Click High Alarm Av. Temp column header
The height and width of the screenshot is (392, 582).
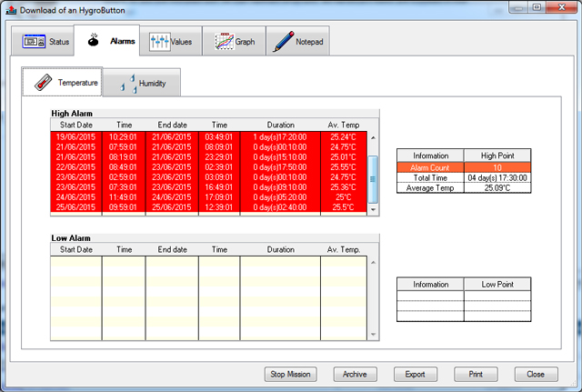point(344,125)
